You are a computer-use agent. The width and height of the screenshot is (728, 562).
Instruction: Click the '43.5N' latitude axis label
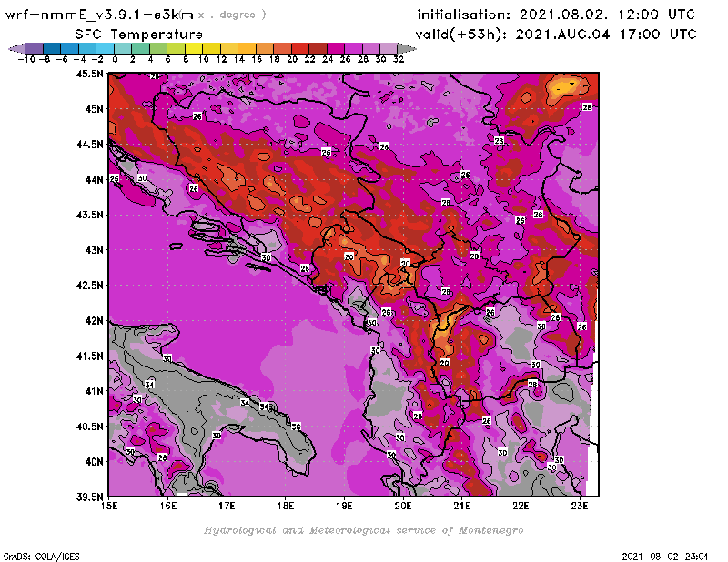(x=89, y=215)
